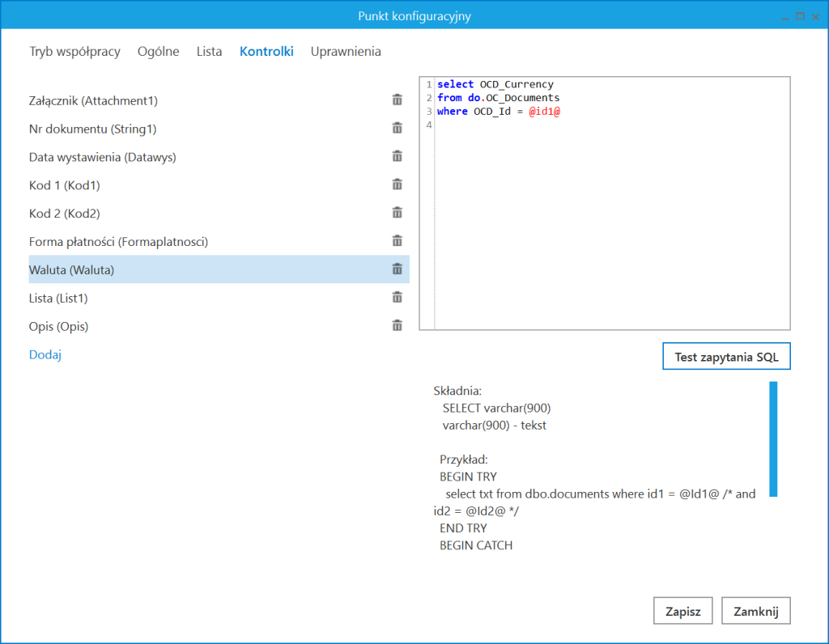Screen dimensions: 829x644
Task: Delete the Załącznik (Attachment1) control
Action: coord(397,100)
